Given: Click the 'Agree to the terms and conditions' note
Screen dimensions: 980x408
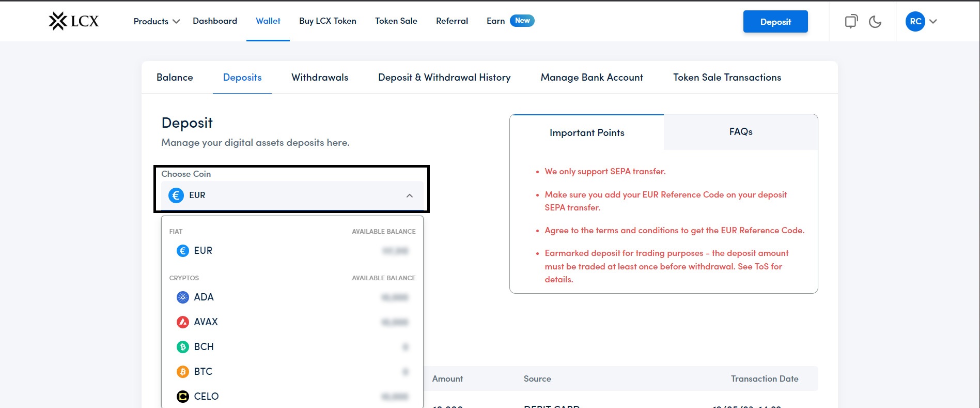Looking at the screenshot, I should pyautogui.click(x=675, y=231).
